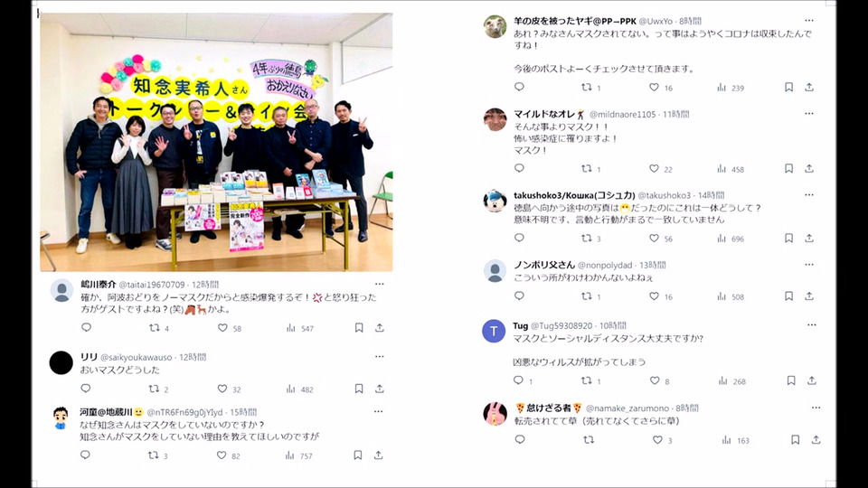Open the 14時間 timestamp on takushoko3 tweet
The height and width of the screenshot is (488, 868).
click(x=712, y=195)
